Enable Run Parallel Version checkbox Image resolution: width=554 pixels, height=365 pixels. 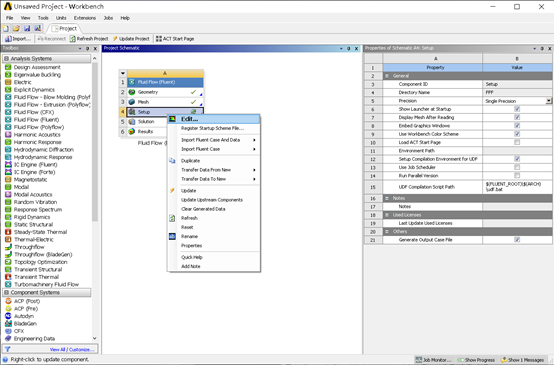click(517, 176)
